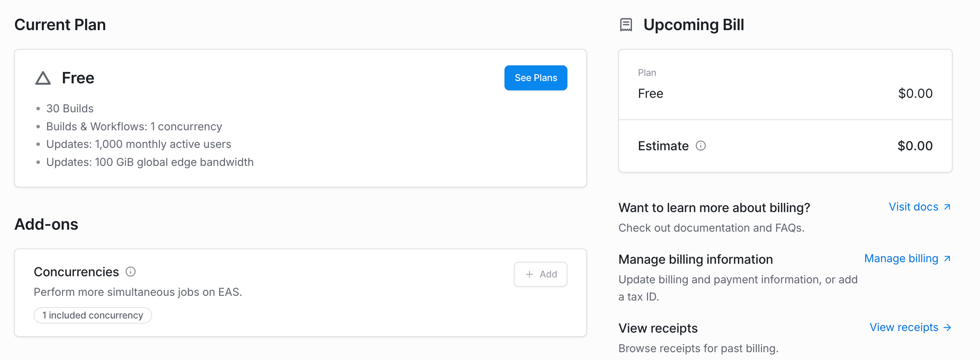Click the 1 included concurrency badge

coord(93,315)
